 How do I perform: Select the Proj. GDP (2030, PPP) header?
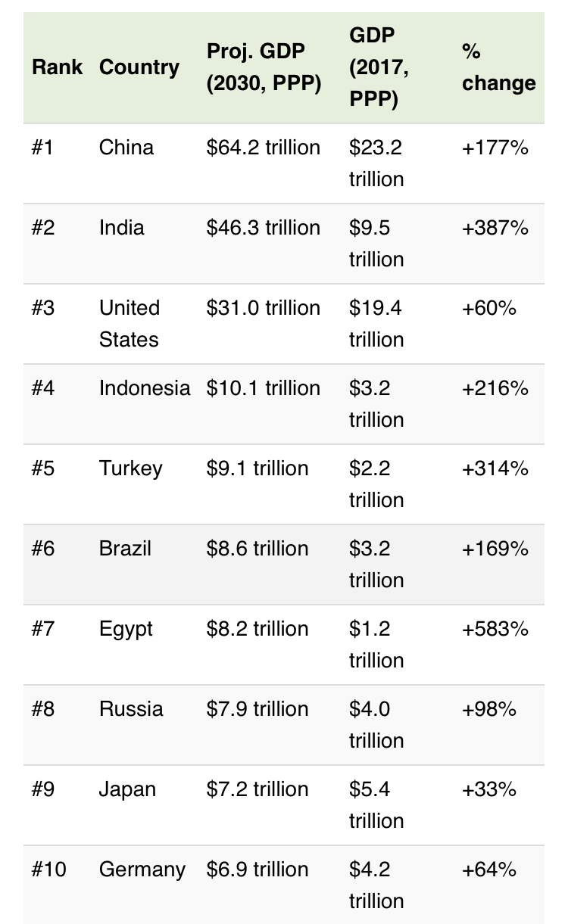coord(264,67)
